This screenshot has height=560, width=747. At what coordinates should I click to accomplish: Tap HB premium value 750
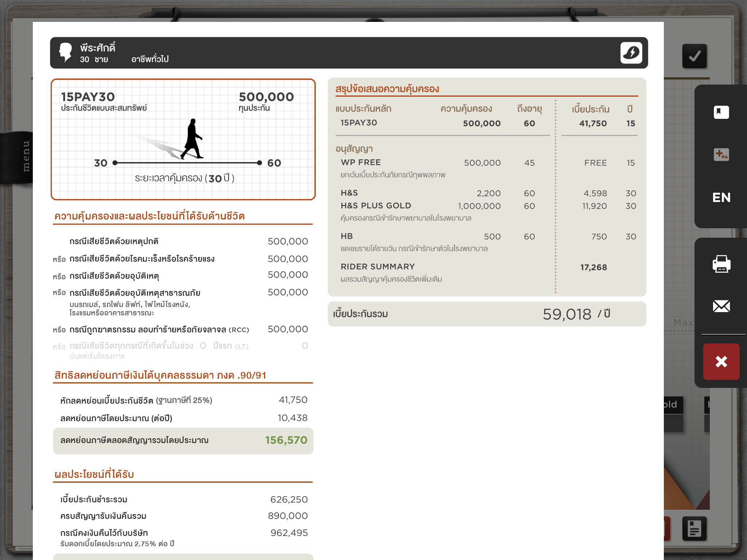[x=599, y=237]
